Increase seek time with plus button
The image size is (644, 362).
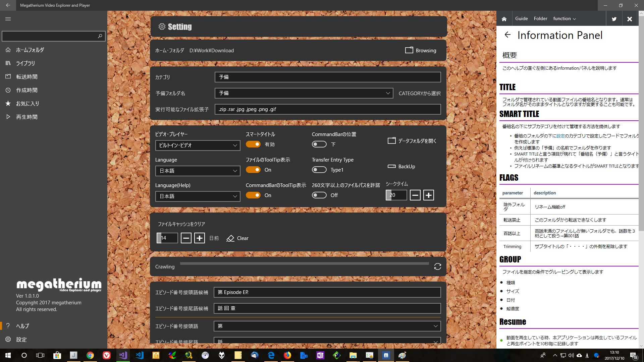(428, 195)
